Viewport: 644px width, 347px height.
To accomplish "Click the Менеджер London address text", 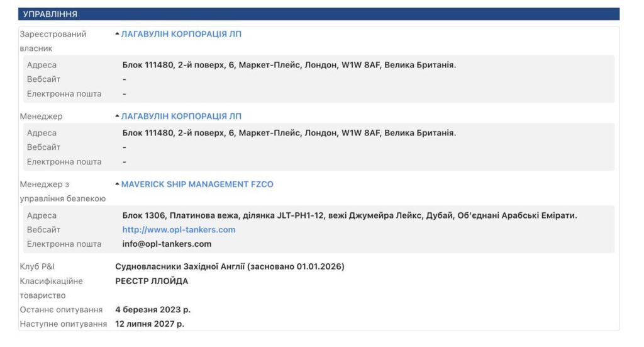I will click(x=289, y=133).
